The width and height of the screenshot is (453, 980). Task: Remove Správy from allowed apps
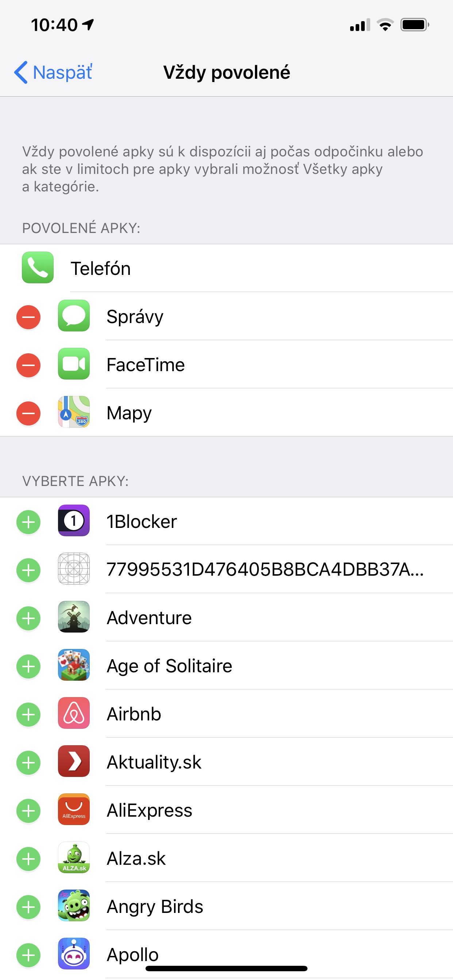click(28, 317)
